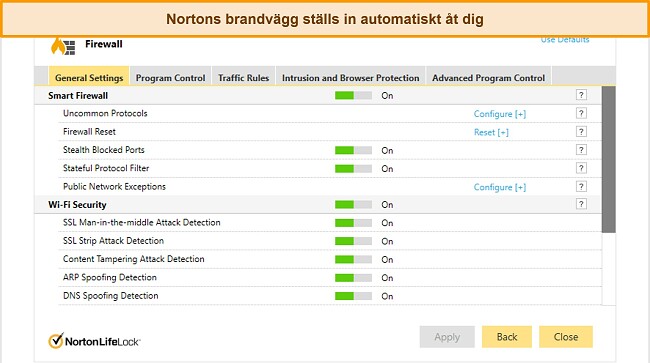Expand Configure for Public Network Exceptions
Image resolution: width=650 pixels, height=363 pixels.
tap(500, 187)
